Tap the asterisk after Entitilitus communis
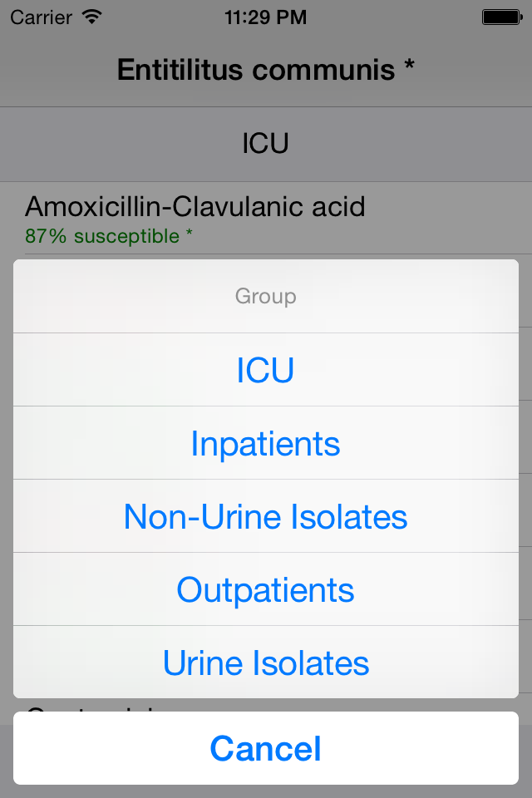 click(409, 66)
